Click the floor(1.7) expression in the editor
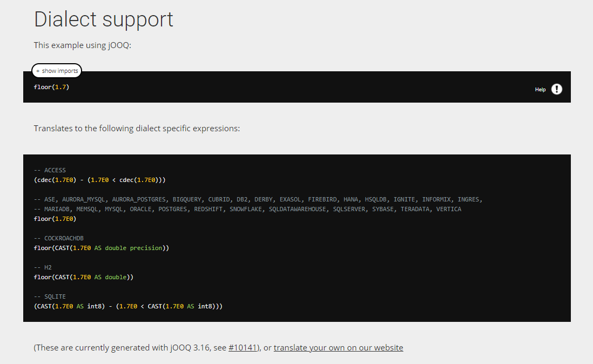Screen dimensions: 593x364 click(51, 86)
